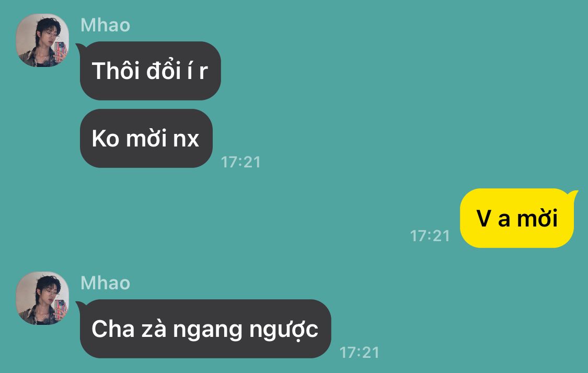588x373 pixels.
Task: Tap the "Mhao" name above "Cha zà ngang ngược"
Action: [106, 283]
